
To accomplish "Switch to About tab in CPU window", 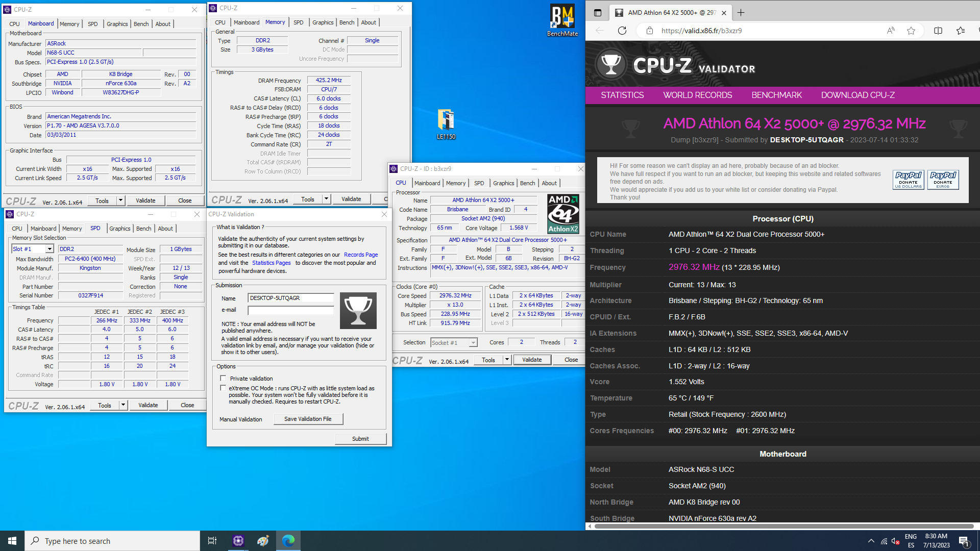I will coord(549,183).
